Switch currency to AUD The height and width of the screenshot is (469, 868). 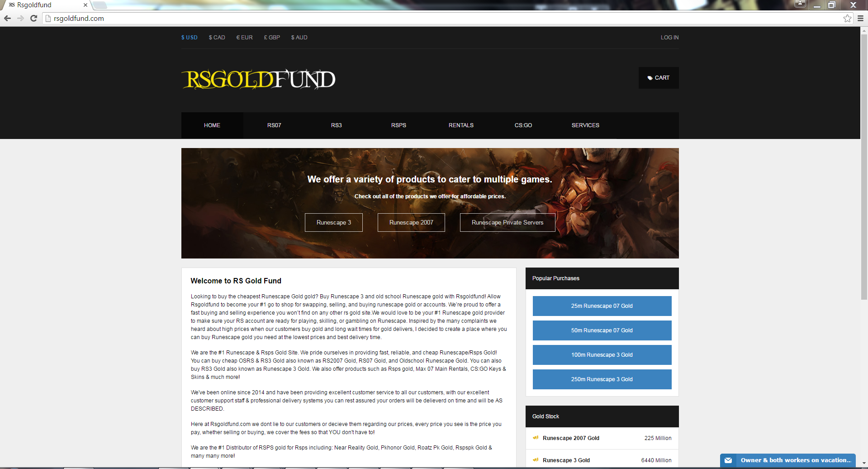(299, 38)
